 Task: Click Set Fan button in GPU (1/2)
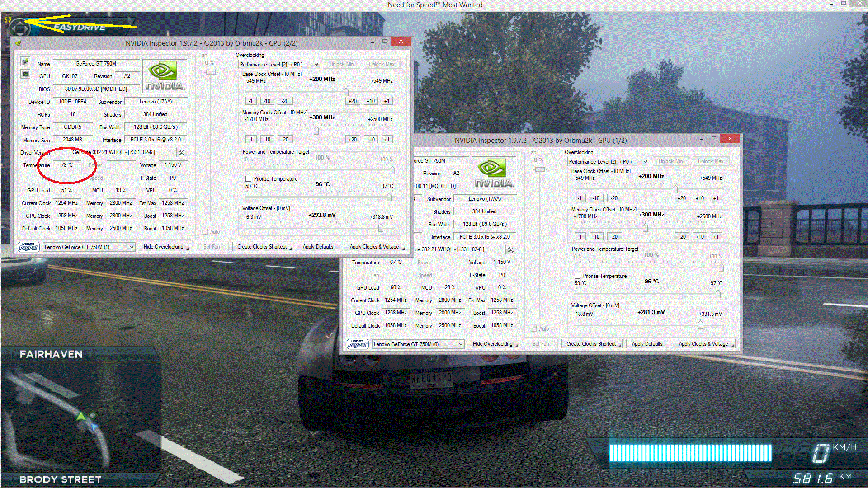pos(541,344)
